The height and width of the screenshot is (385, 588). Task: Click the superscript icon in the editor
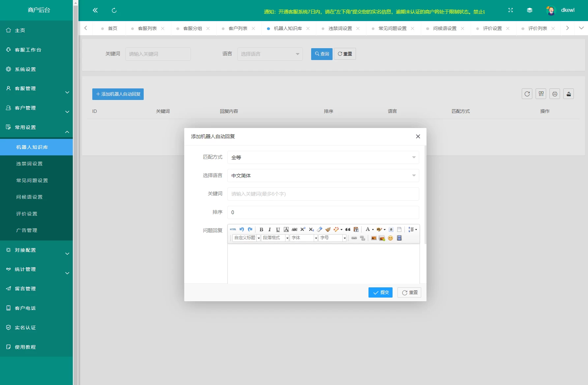(x=303, y=230)
